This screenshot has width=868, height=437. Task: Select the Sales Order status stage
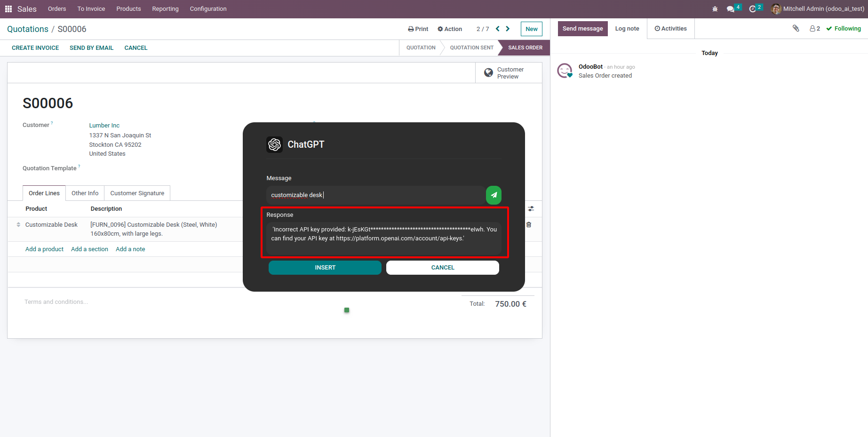tap(525, 48)
